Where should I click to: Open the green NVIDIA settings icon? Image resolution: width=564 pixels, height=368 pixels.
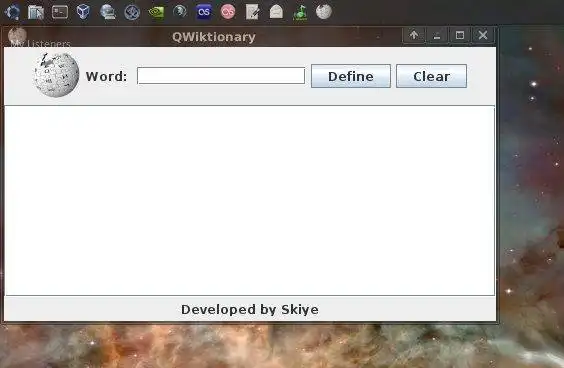point(156,12)
